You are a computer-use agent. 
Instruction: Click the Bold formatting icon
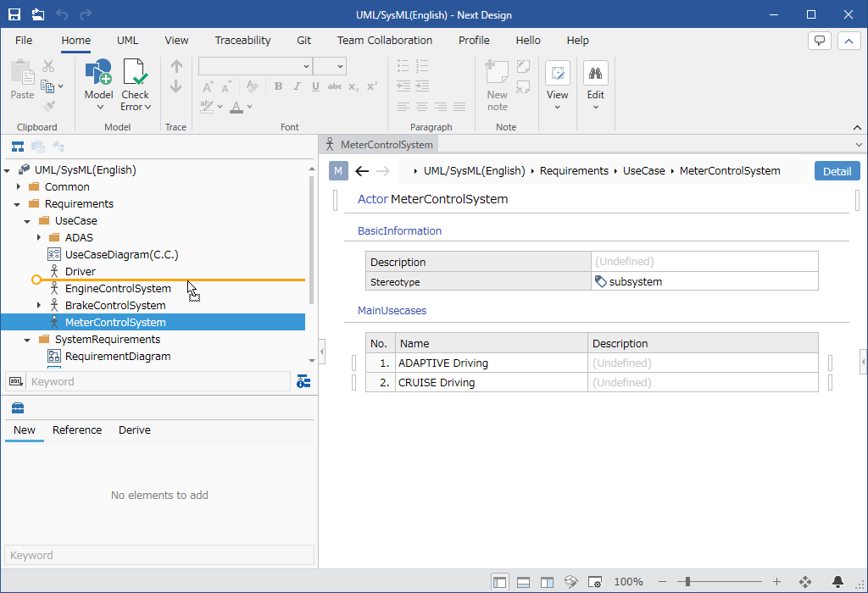pyautogui.click(x=278, y=86)
